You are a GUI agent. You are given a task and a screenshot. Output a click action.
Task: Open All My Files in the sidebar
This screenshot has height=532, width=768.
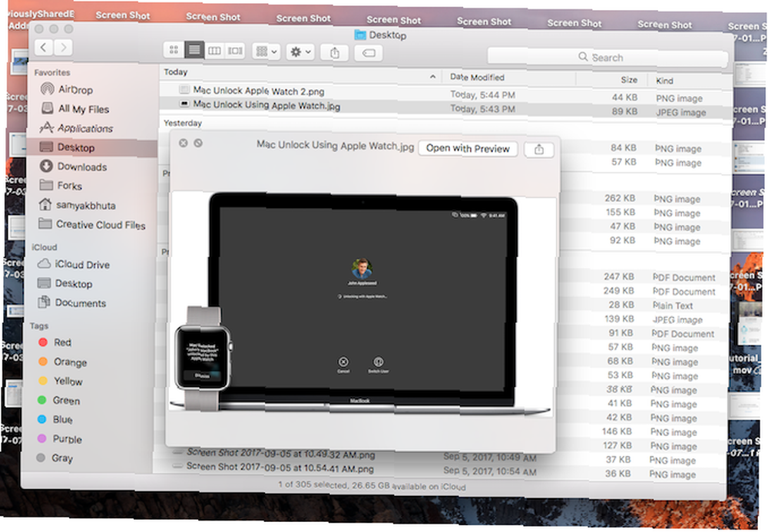(x=83, y=109)
